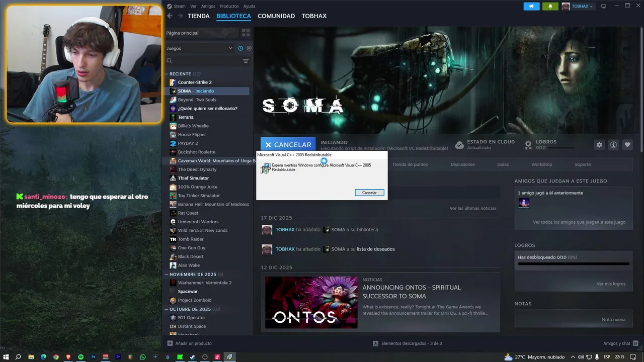The width and height of the screenshot is (644, 362).
Task: Open Windows Start menu
Action: (x=6, y=357)
